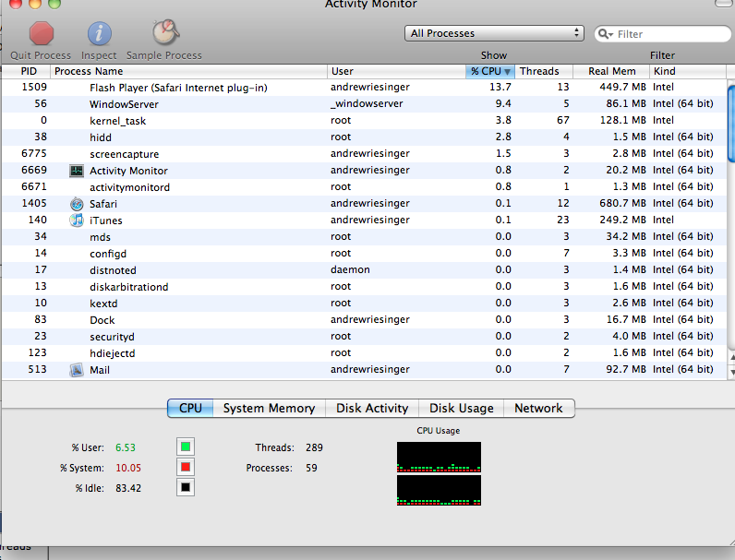The width and height of the screenshot is (735, 560).
Task: Click the process list vertical scrollbar thumb
Action: tap(731, 123)
